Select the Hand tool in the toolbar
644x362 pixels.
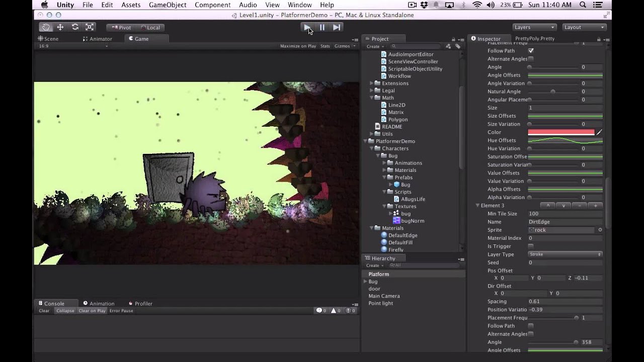tap(46, 27)
